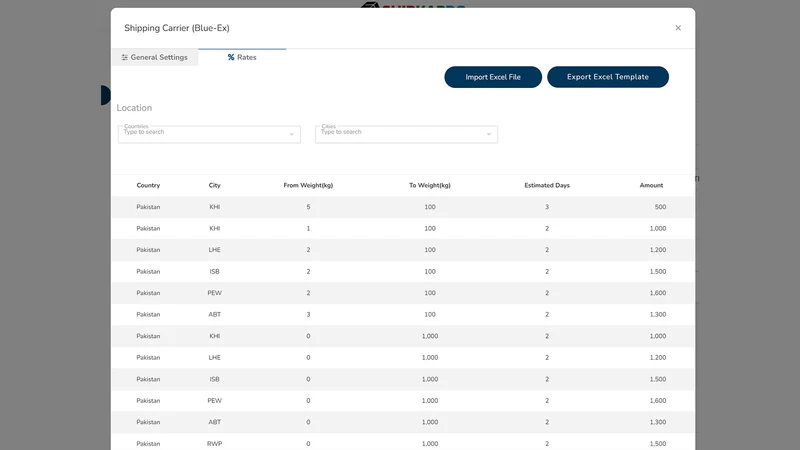The width and height of the screenshot is (800, 450).
Task: Click Export Excel Template button
Action: (608, 77)
